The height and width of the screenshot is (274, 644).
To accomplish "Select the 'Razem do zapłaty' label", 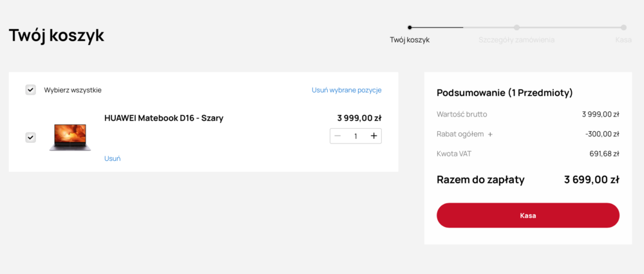I will (x=480, y=179).
